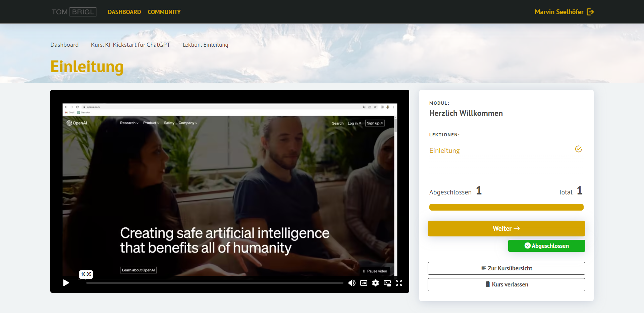Toggle the green Abgeschlossen button

point(547,246)
